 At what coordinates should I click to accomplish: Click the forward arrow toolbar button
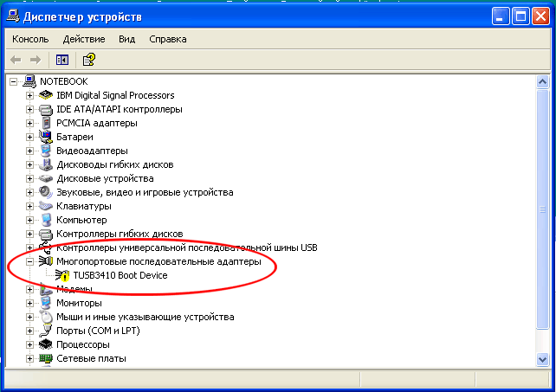(x=36, y=60)
